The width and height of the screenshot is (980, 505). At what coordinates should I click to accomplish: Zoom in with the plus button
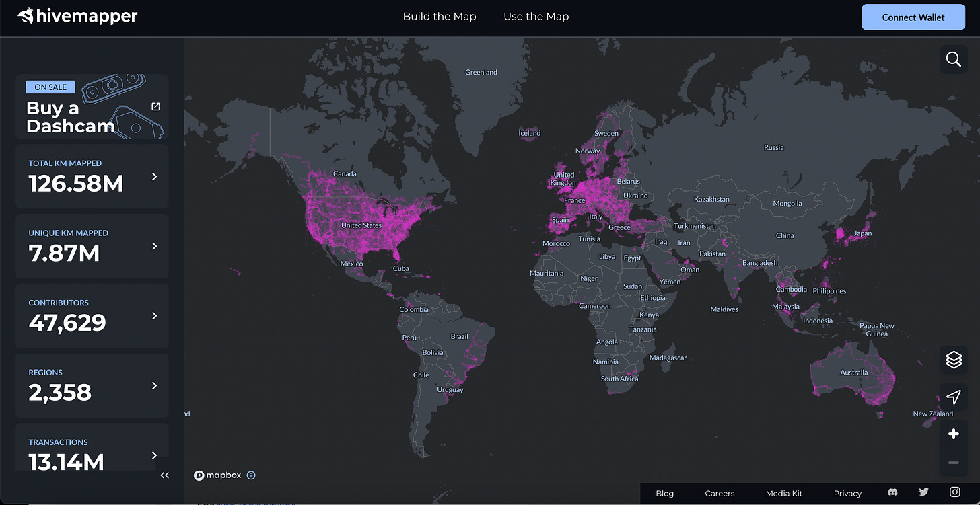954,434
